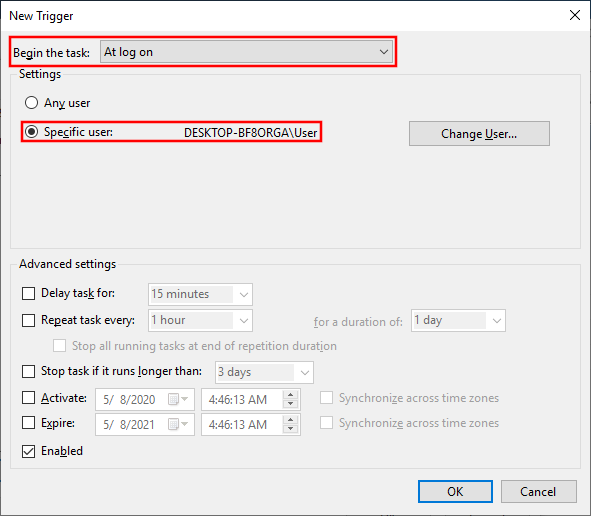The width and height of the screenshot is (591, 516).
Task: Toggle Activate Synchronize across time zones checkbox
Action: (x=326, y=398)
